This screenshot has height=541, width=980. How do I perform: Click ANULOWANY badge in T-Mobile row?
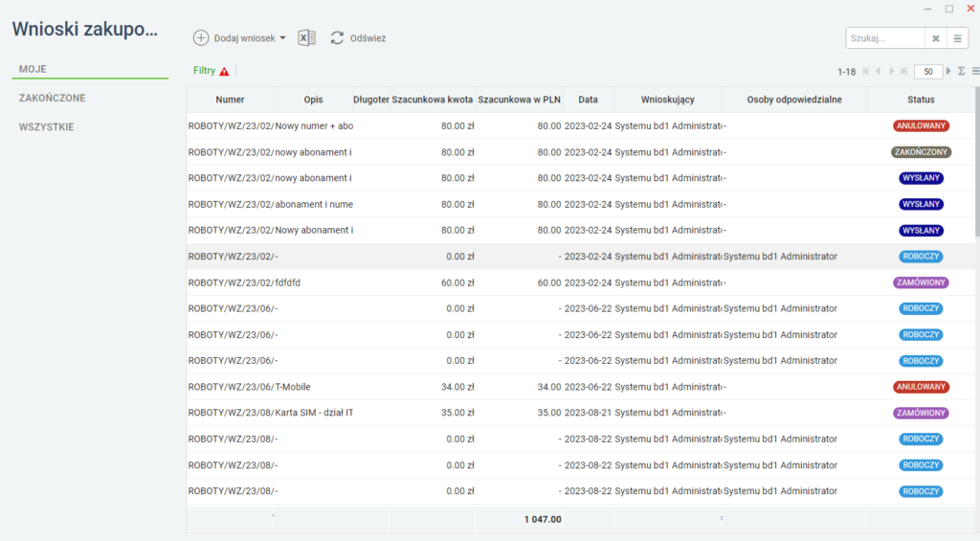pos(921,387)
